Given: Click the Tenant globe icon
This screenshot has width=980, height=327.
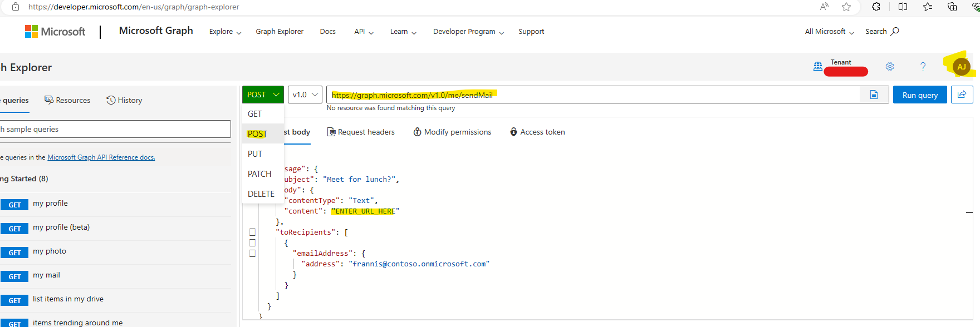Looking at the screenshot, I should pos(817,66).
